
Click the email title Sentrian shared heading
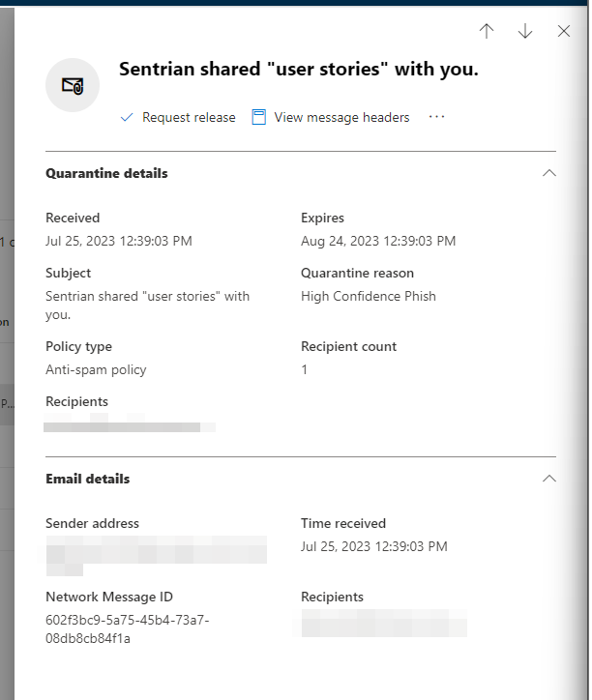299,70
